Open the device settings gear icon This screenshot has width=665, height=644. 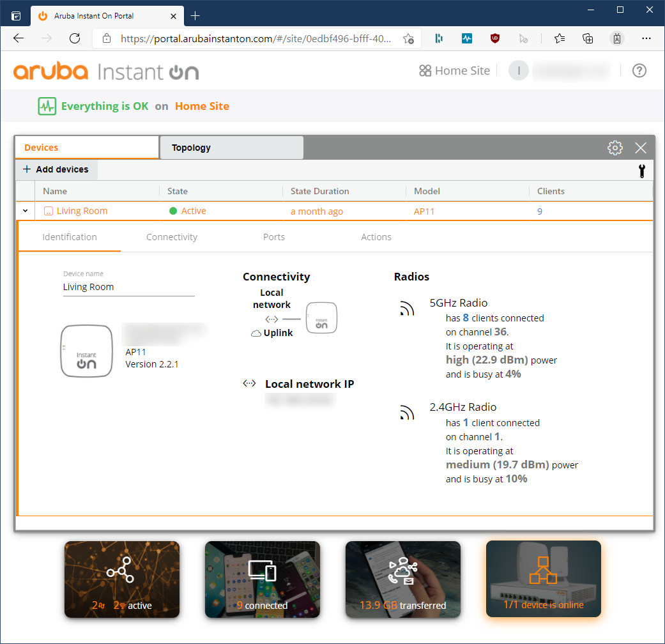(x=615, y=148)
